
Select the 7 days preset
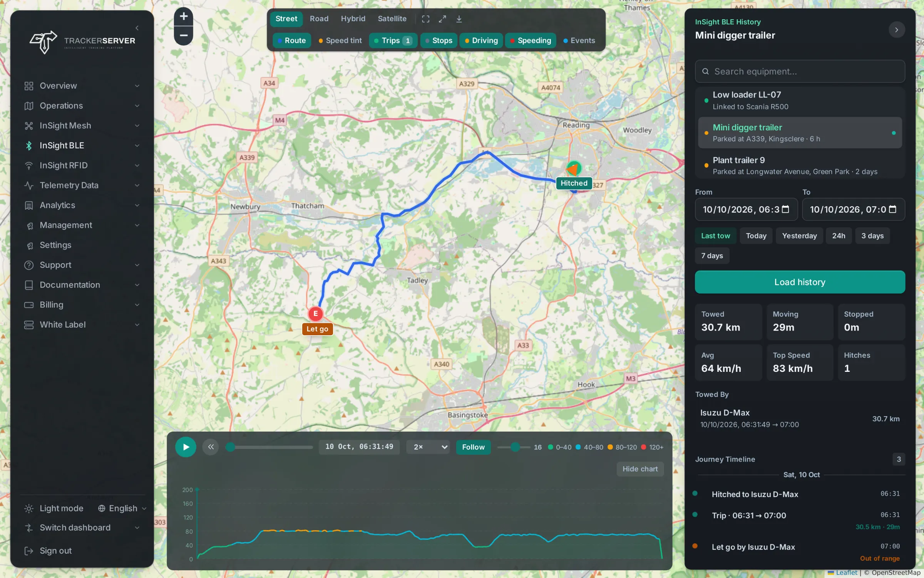(712, 256)
